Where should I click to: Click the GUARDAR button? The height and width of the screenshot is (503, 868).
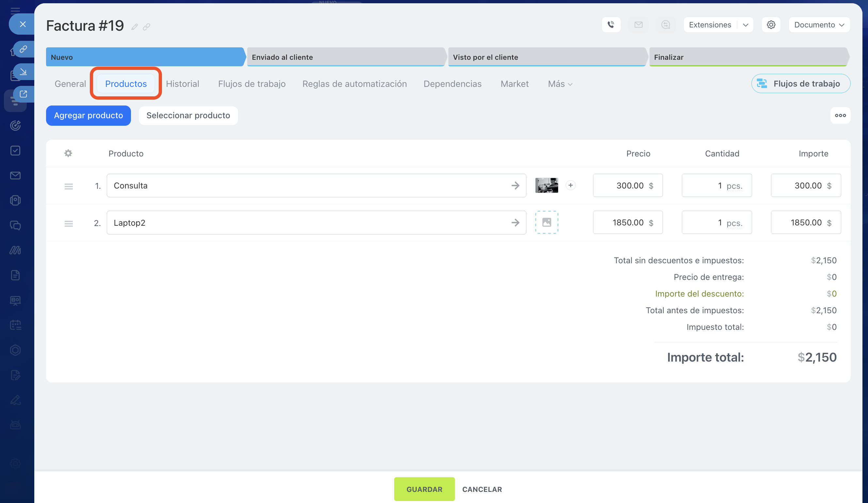click(424, 489)
